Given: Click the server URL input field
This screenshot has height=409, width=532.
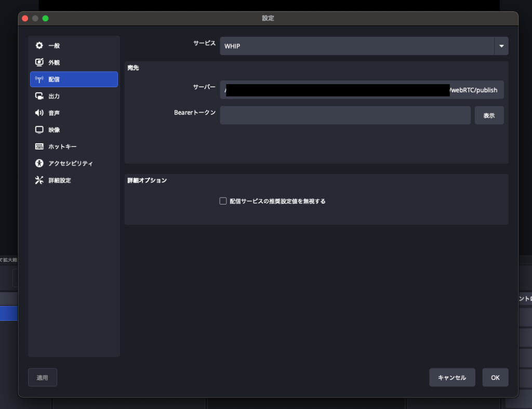Looking at the screenshot, I should [362, 90].
